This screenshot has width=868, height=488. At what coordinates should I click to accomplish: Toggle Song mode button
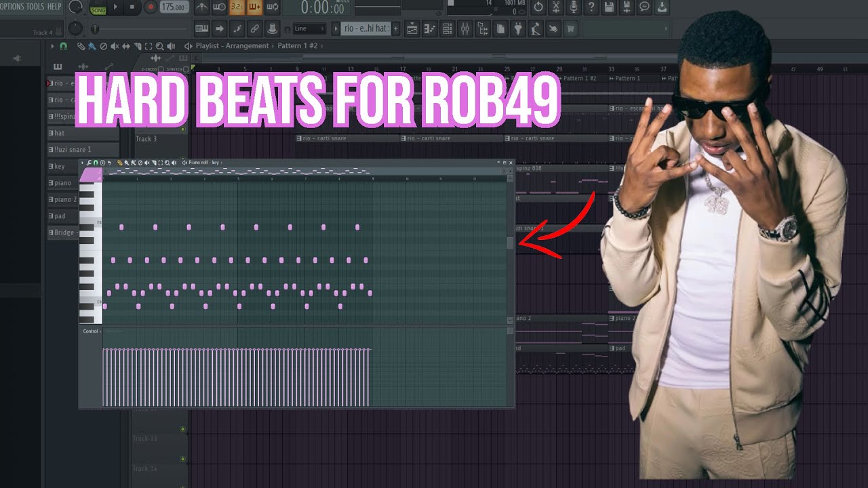point(98,7)
